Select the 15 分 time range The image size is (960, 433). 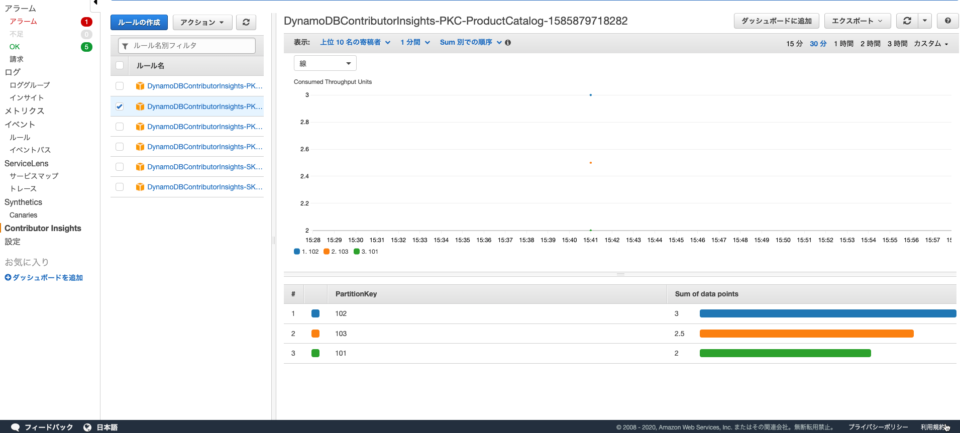tap(795, 43)
